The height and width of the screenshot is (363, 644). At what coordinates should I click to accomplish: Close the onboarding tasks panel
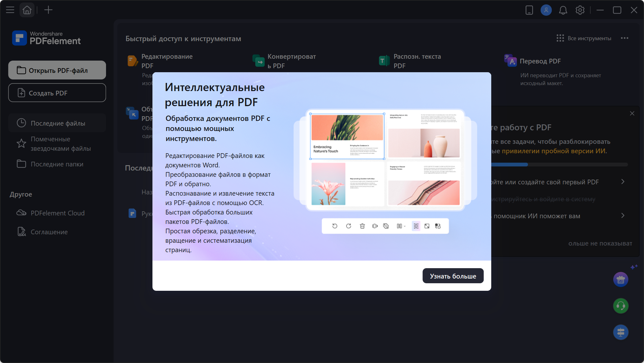[x=632, y=113]
